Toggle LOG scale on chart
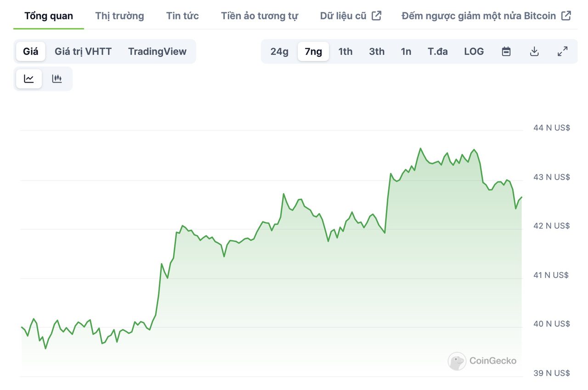This screenshot has height=390, width=588. 474,51
